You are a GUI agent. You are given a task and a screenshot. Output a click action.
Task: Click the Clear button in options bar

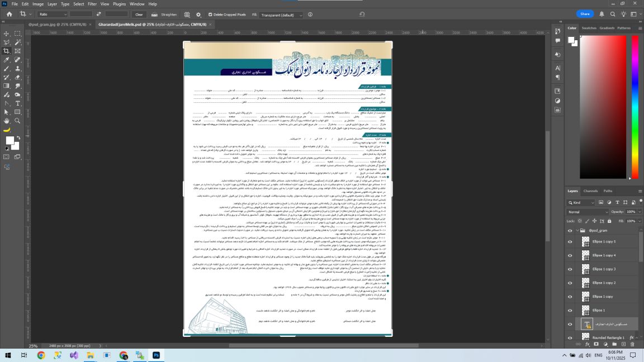pyautogui.click(x=139, y=15)
